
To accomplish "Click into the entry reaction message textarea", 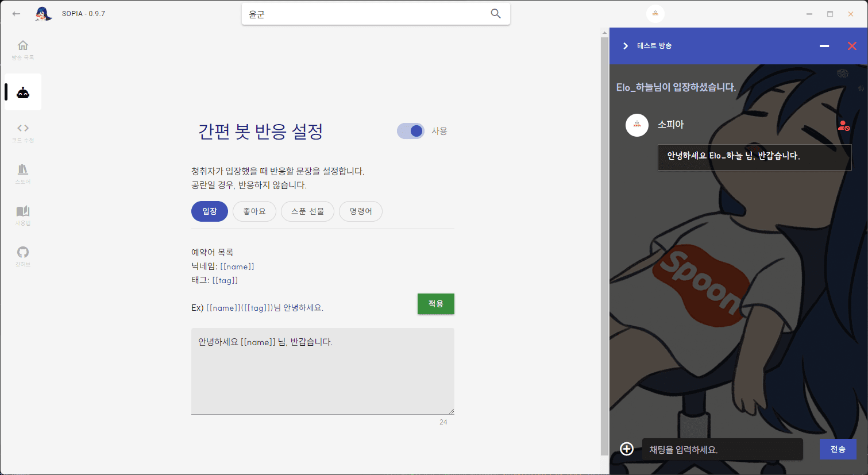I will point(323,371).
